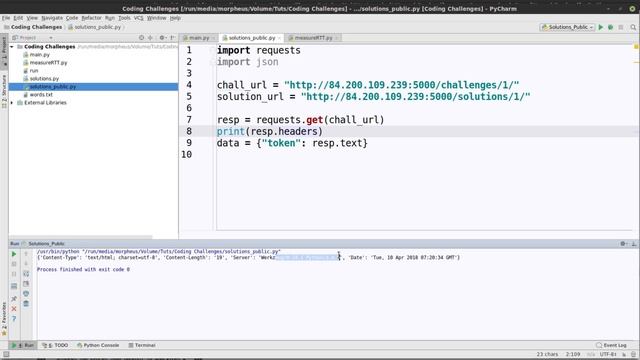This screenshot has height=360, width=640.
Task: Start debugging with the green bug icon
Action: (611, 27)
